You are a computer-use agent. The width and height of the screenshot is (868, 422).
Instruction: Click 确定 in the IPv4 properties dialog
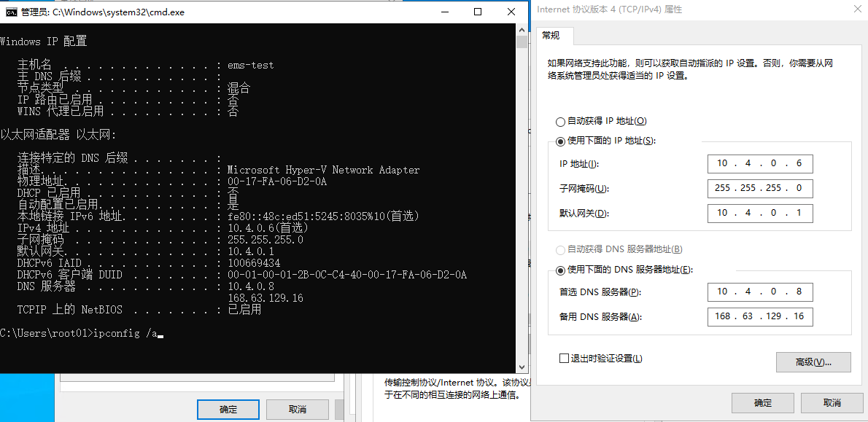click(762, 402)
